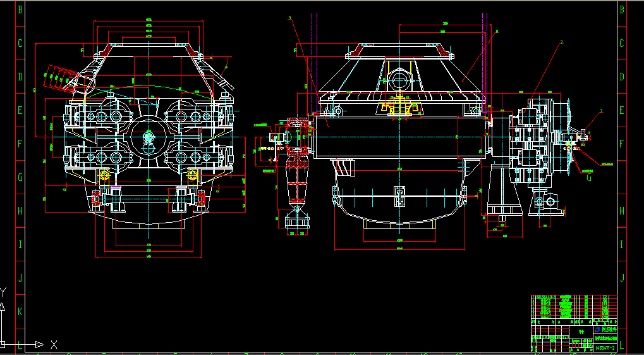This screenshot has height=355, width=644.
Task: Click the UCS Y-axis label
Action: pos(3,292)
